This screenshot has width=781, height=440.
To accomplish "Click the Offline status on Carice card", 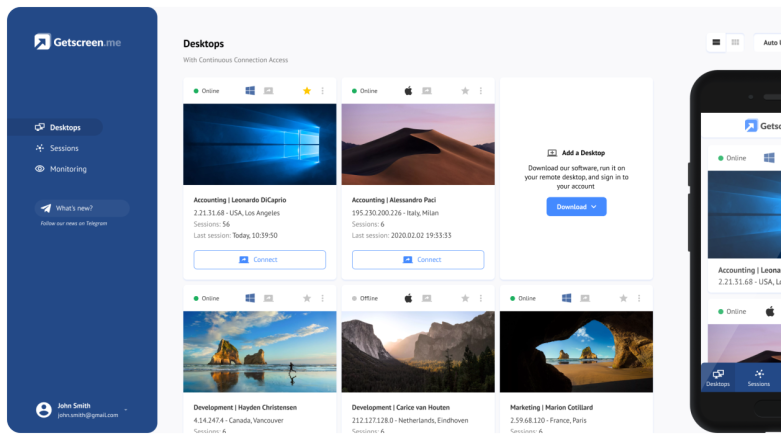I will tap(365, 298).
